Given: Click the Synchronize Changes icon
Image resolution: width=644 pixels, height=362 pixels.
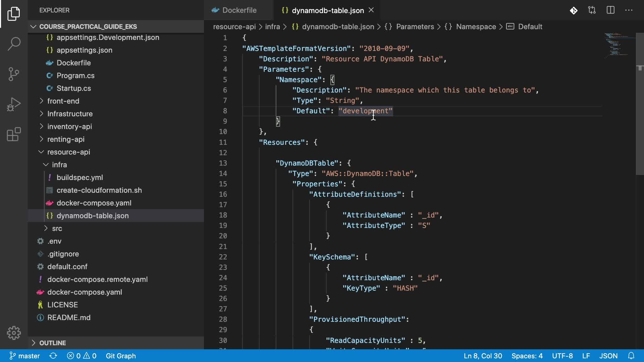Looking at the screenshot, I should (x=53, y=356).
